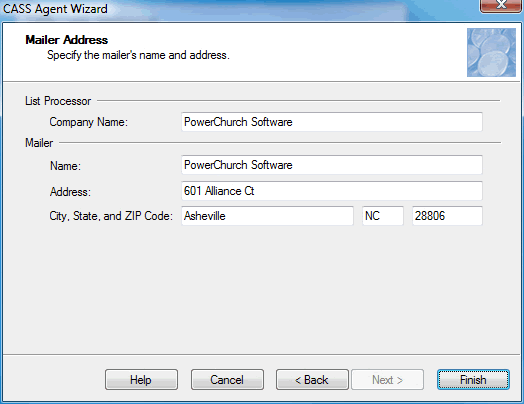Click the disabled Next > button
This screenshot has height=404, width=524.
coord(388,380)
